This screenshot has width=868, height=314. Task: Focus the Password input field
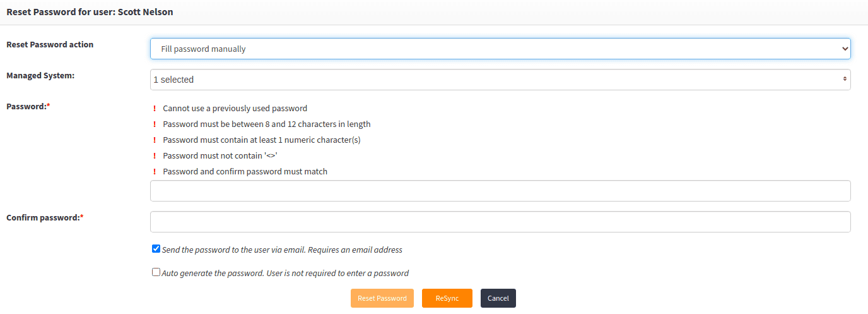[500, 191]
